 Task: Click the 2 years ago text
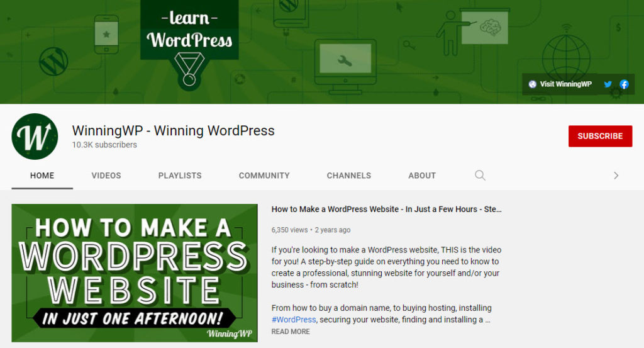click(332, 230)
